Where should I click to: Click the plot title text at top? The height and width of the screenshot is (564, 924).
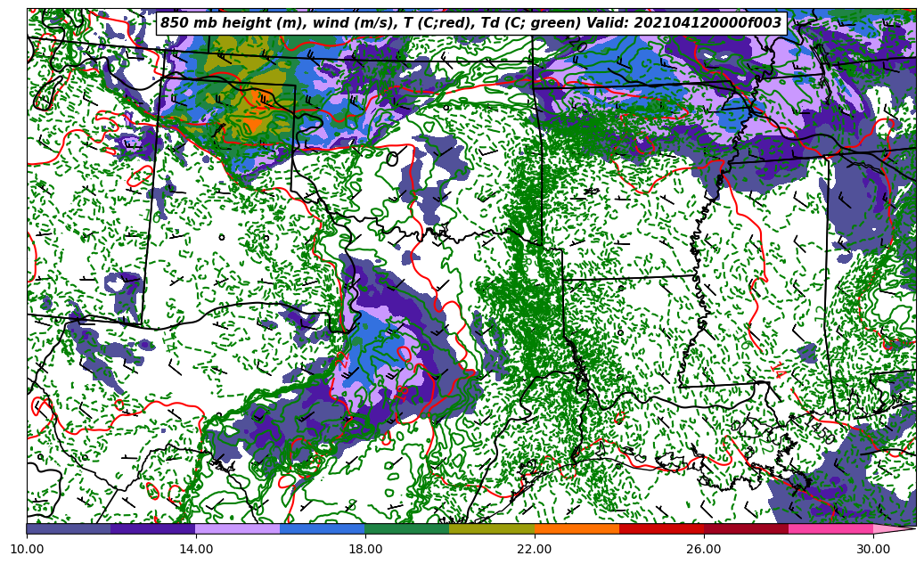(470, 23)
